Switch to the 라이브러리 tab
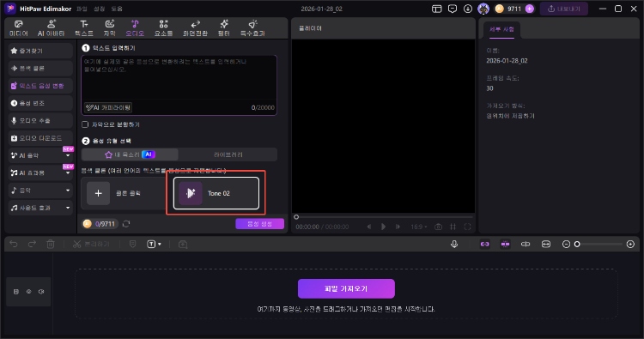The image size is (644, 339). pos(228,154)
